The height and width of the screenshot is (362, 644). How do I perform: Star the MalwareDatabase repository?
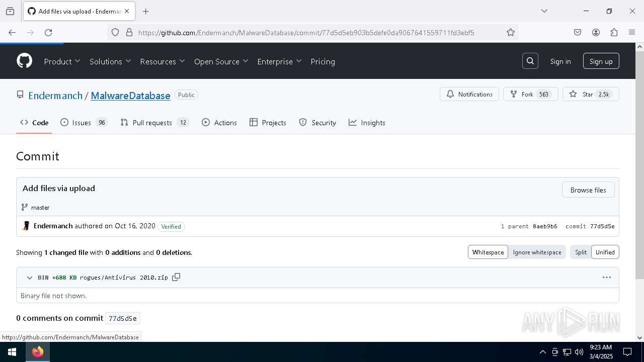point(591,94)
